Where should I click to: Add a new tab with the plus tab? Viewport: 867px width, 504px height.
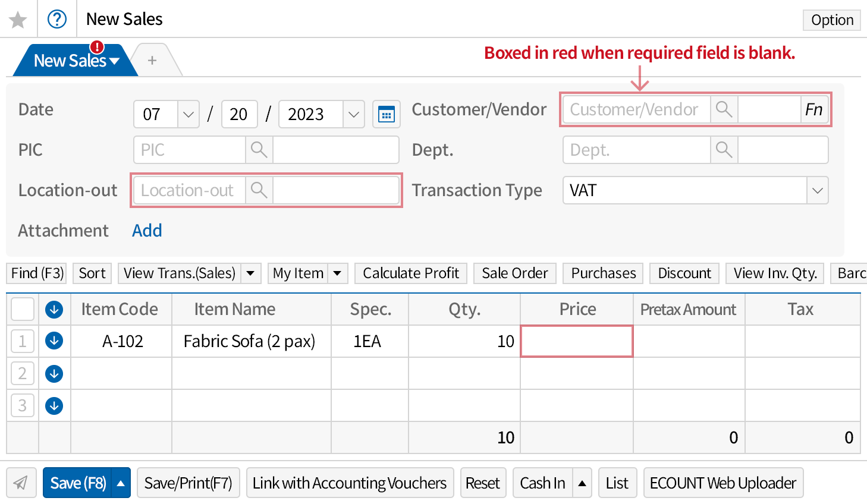pos(152,61)
